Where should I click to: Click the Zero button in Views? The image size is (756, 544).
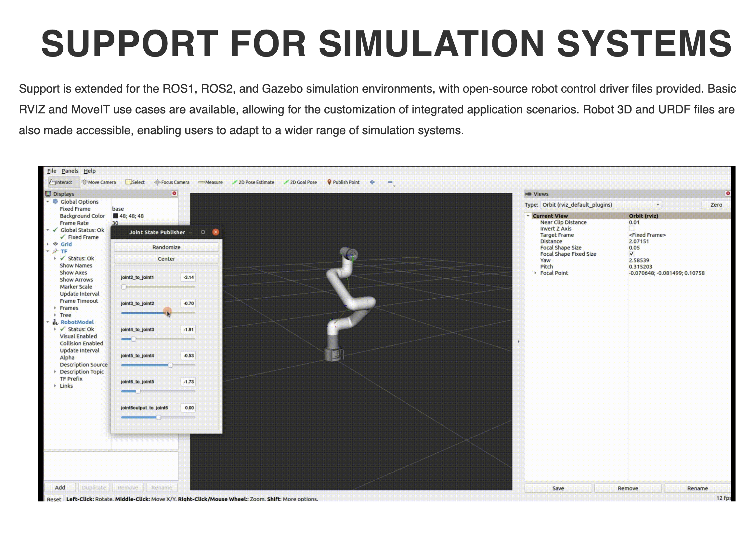coord(716,205)
